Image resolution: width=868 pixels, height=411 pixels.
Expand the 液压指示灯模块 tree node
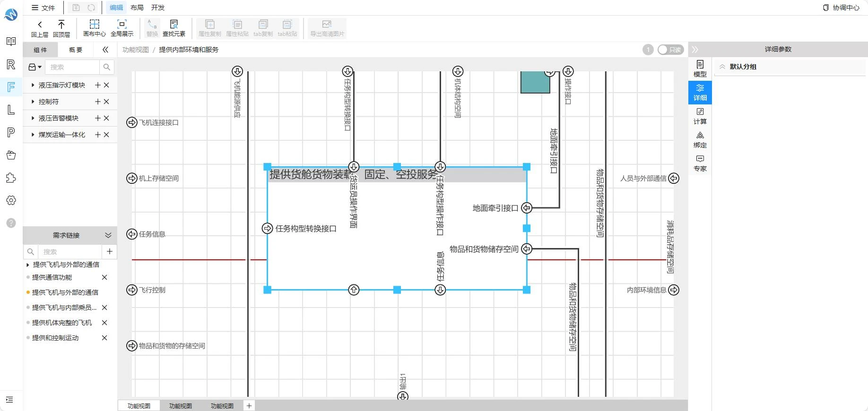click(33, 85)
